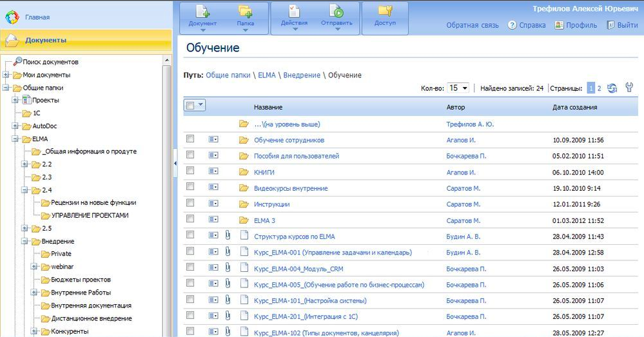Collapse the 2.4 folder node

[25, 190]
